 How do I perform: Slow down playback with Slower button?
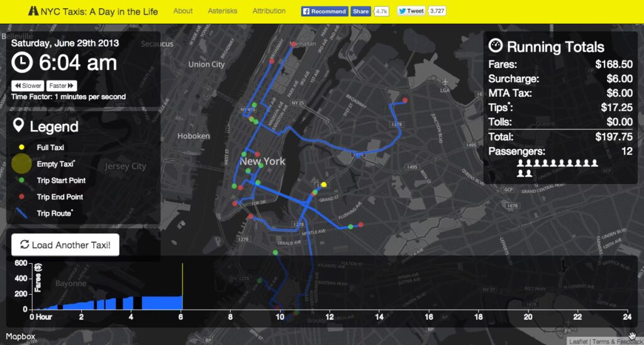pos(27,85)
